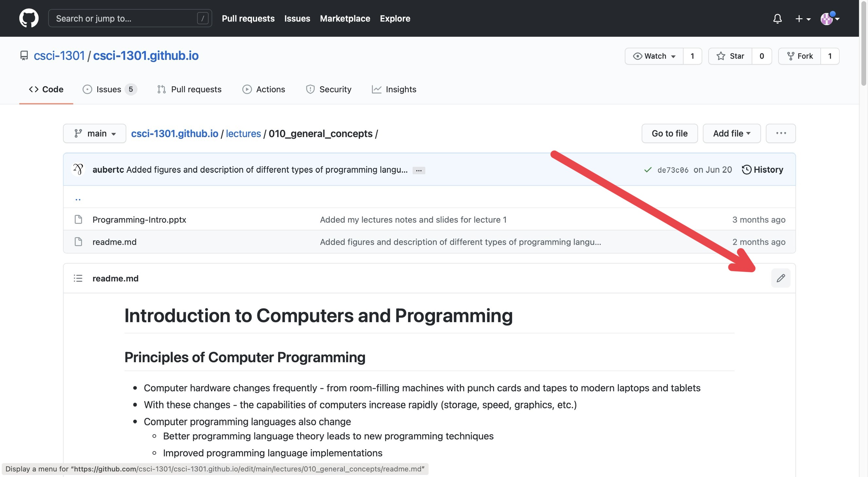Viewport: 868px width, 477px height.
Task: Expand the commit message ellipsis
Action: [419, 170]
